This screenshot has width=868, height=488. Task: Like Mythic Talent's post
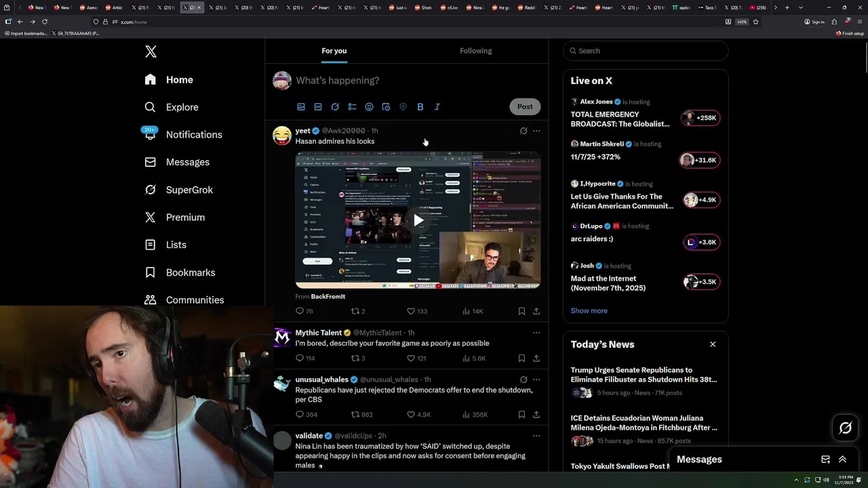click(410, 358)
